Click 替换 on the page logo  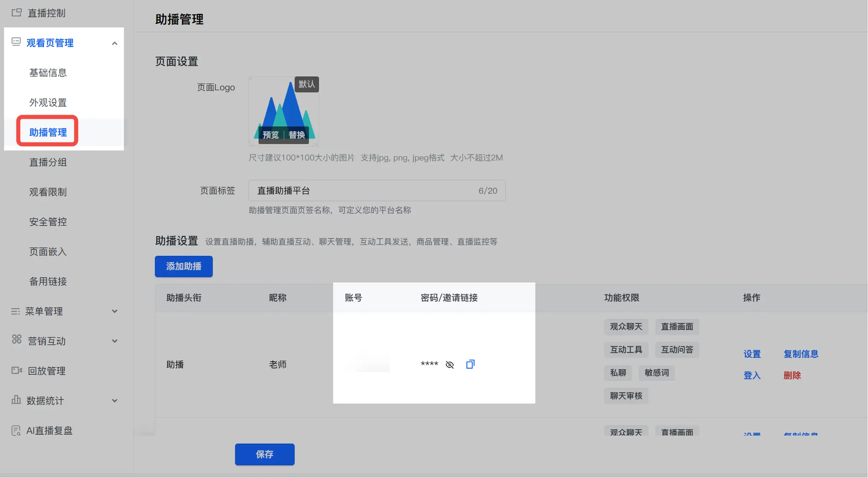click(297, 135)
